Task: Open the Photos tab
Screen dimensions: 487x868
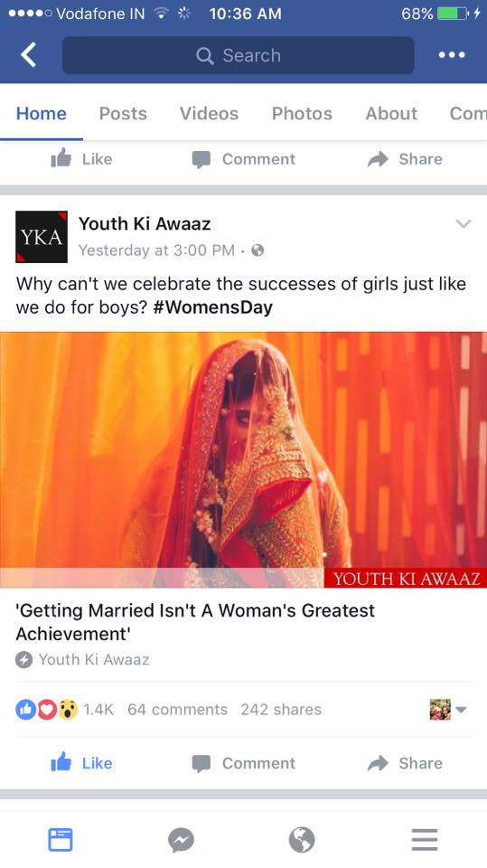Action: [302, 114]
